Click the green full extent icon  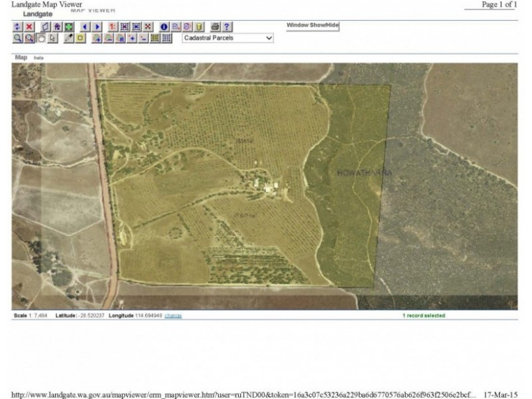tap(69, 27)
